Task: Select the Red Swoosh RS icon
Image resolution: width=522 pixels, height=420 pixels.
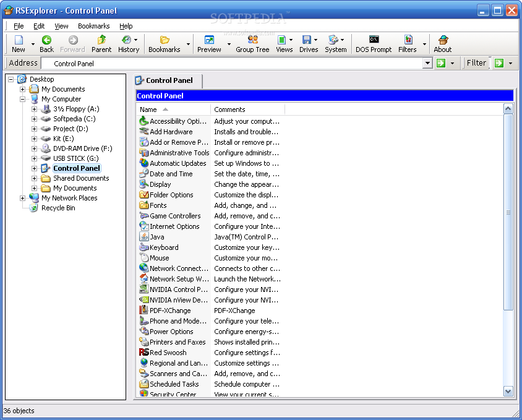Action: coord(144,353)
